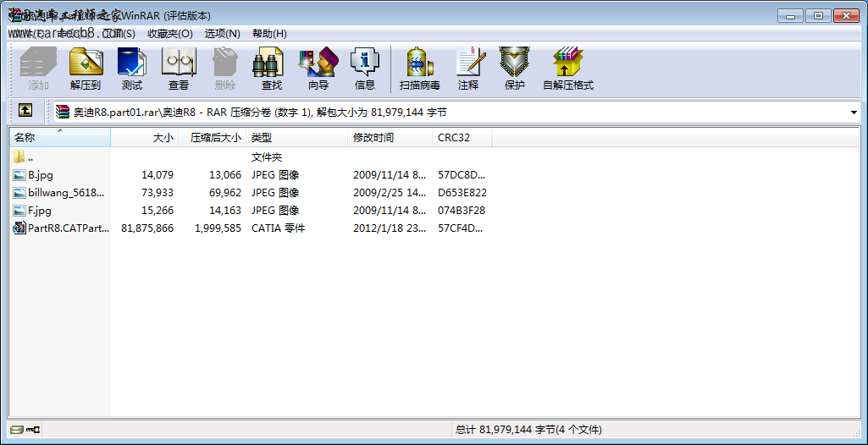Open the Comment (注释) toolbar icon
The image size is (868, 445).
coord(471,62)
